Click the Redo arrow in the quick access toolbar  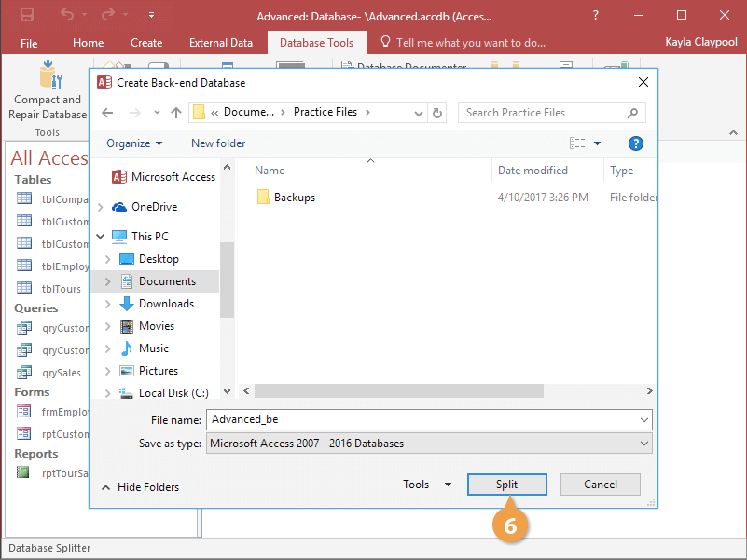pos(108,15)
